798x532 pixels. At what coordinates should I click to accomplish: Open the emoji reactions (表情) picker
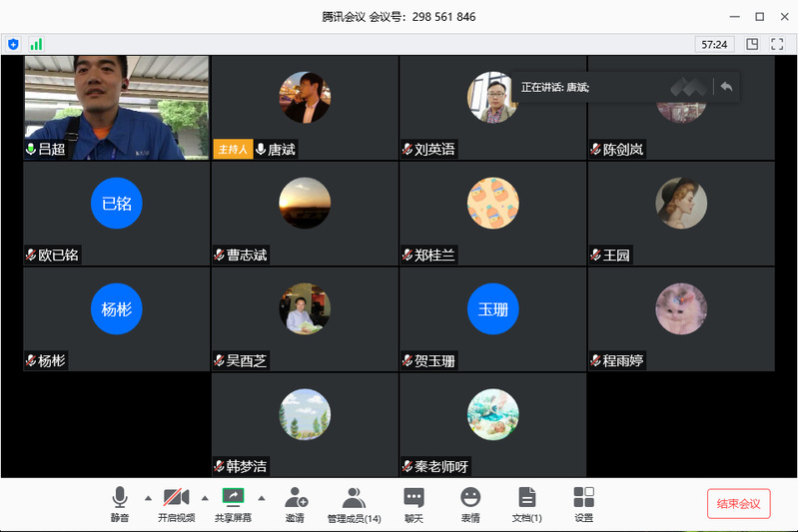coord(470,497)
